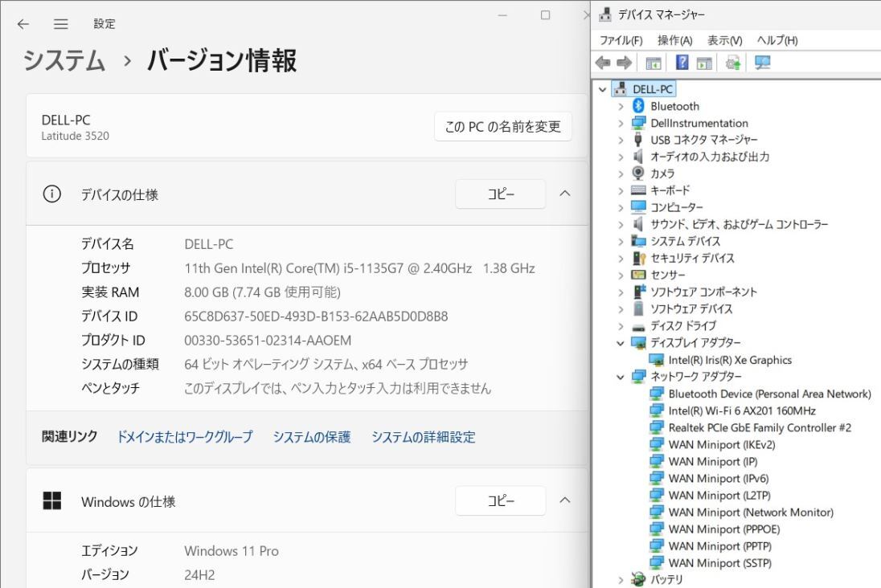The image size is (881, 588).
Task: Click the camera category icon
Action: pyautogui.click(x=638, y=173)
